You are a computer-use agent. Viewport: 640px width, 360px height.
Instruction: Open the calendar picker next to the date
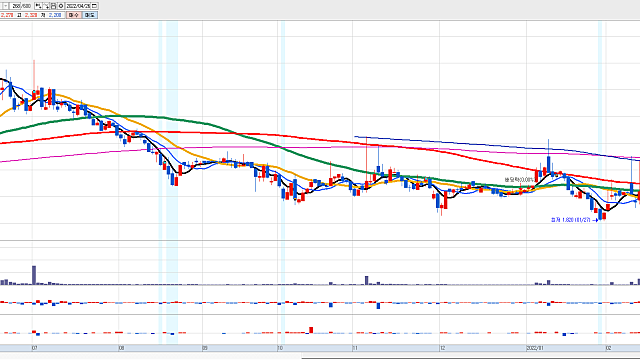pos(94,6)
